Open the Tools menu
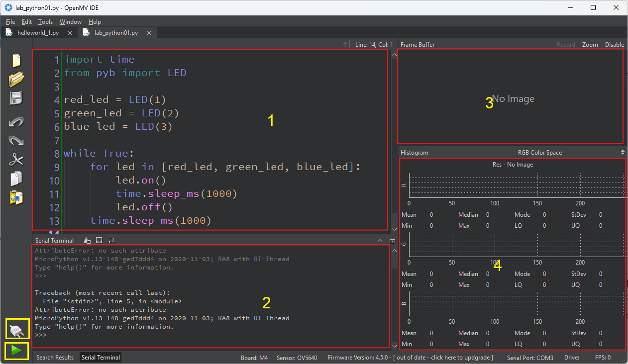The width and height of the screenshot is (628, 364). (x=45, y=21)
